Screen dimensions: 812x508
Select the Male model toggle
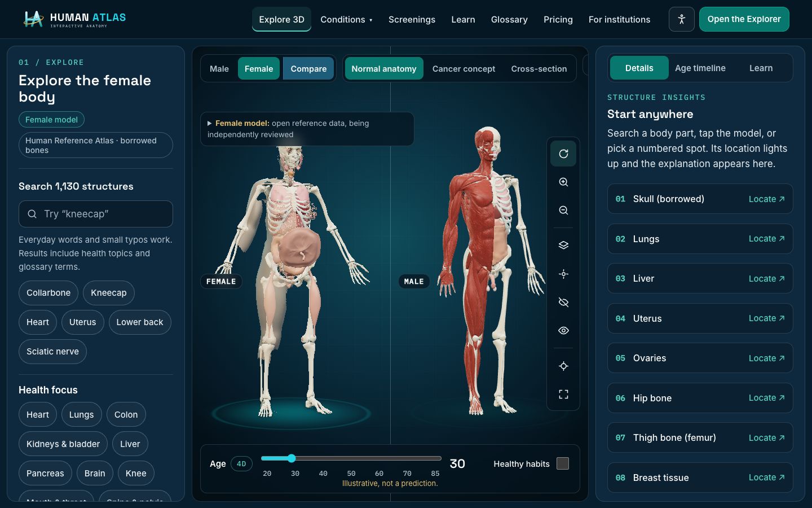tap(219, 69)
